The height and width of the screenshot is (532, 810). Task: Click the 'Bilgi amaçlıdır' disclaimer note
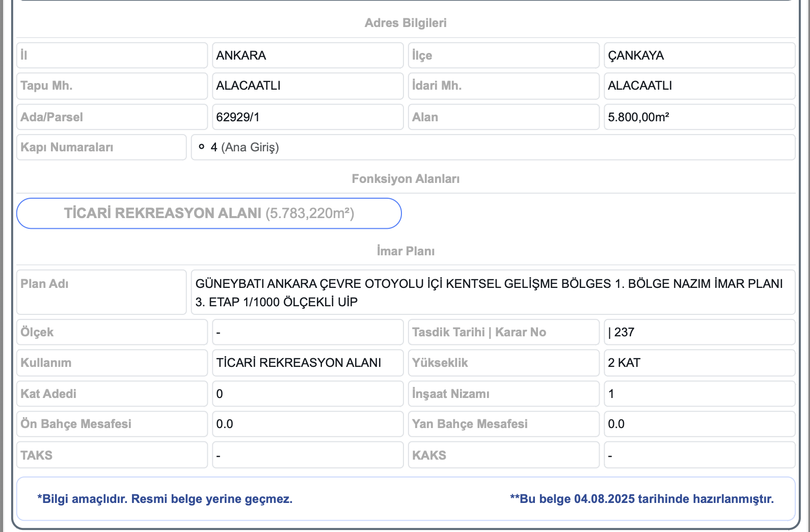click(x=165, y=499)
